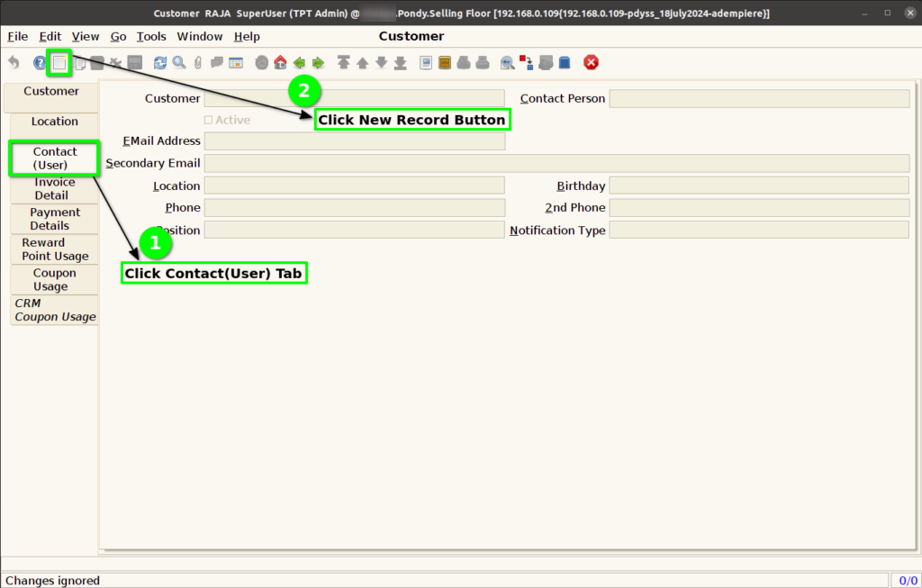This screenshot has width=922, height=588.
Task: Click the Print printer icon
Action: [483, 62]
